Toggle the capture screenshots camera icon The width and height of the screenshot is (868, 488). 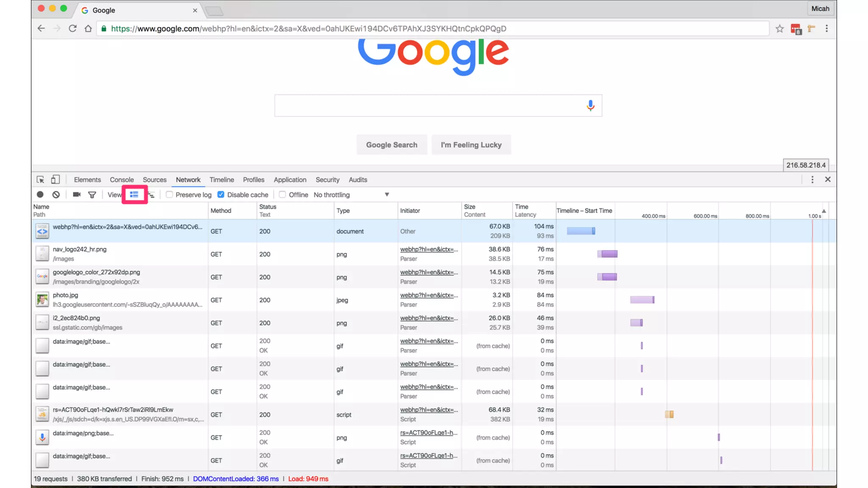pos(76,194)
